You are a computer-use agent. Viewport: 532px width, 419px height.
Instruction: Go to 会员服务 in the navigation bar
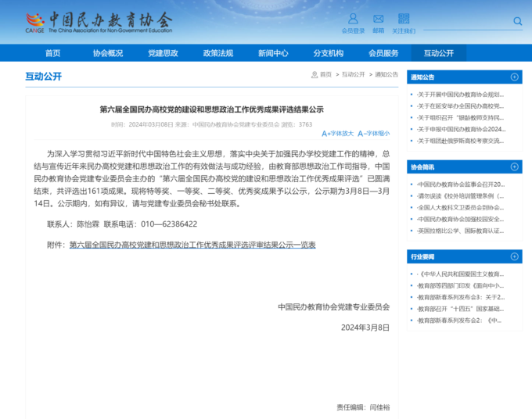pos(383,53)
